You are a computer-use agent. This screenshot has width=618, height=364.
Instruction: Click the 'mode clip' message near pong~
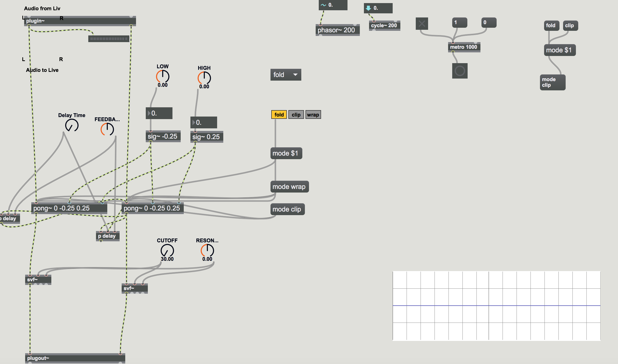point(287,209)
